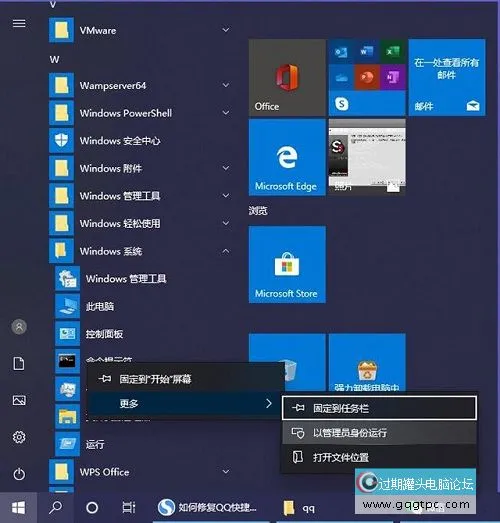Launch the Outlook icon in tile group

pos(341,51)
